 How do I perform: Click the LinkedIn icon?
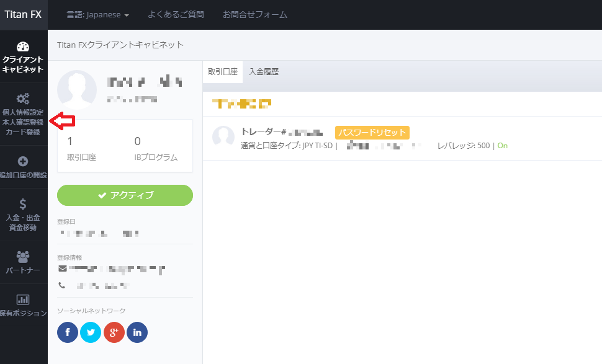(137, 332)
